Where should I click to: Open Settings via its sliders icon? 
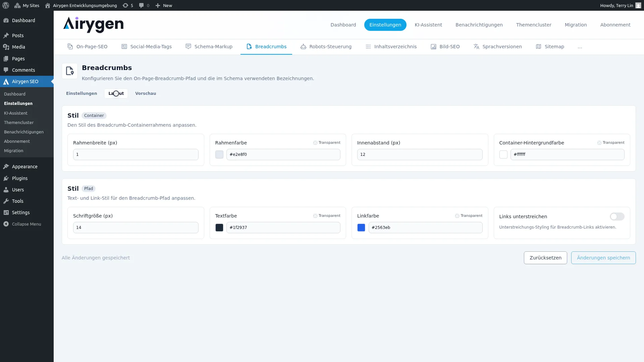click(6, 213)
